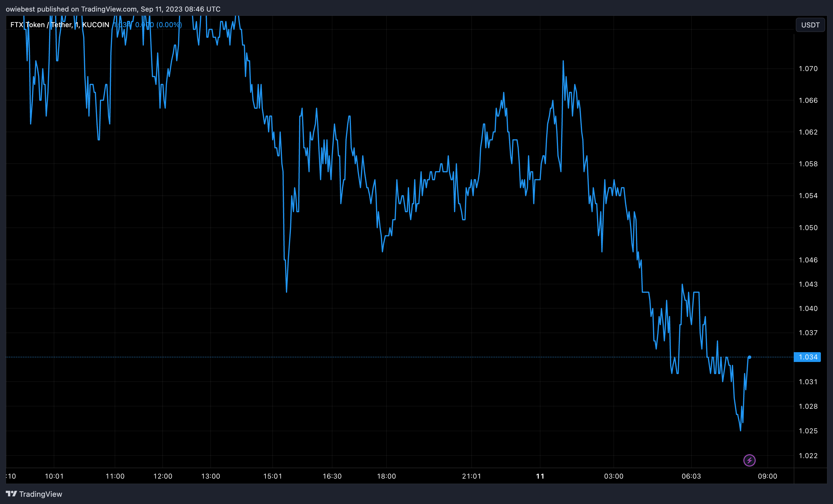Click the 1.066 price axis label
Screen dimensions: 833x504
808,100
